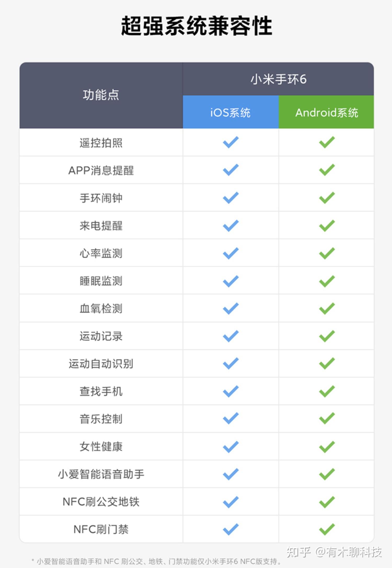Image resolution: width=392 pixels, height=568 pixels.
Task: Select the APP消息提醒 row label
Action: [x=101, y=171]
